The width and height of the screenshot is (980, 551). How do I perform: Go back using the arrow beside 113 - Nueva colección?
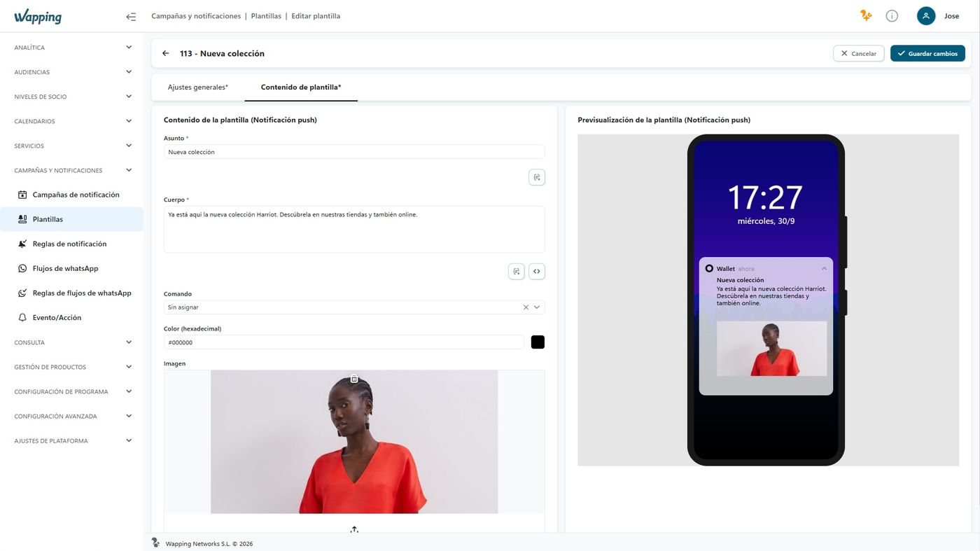point(165,53)
